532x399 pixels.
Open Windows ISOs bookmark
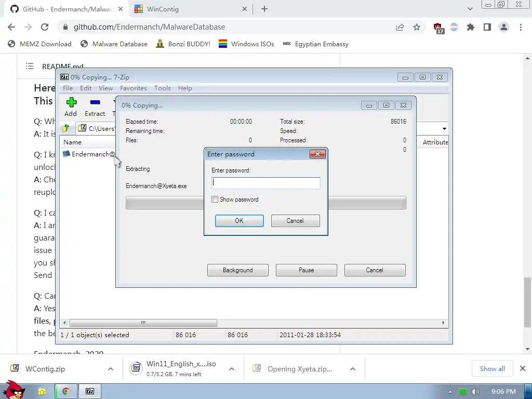246,44
